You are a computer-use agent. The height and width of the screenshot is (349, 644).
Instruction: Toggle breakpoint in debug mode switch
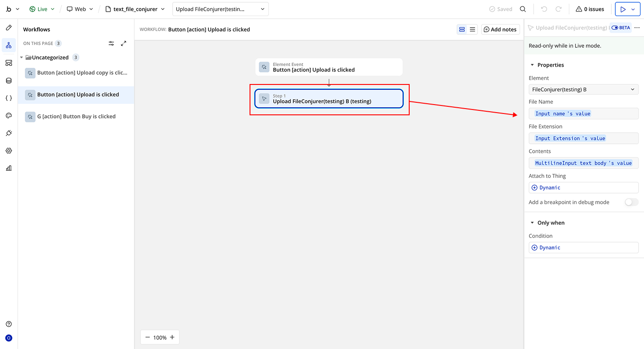(x=631, y=202)
